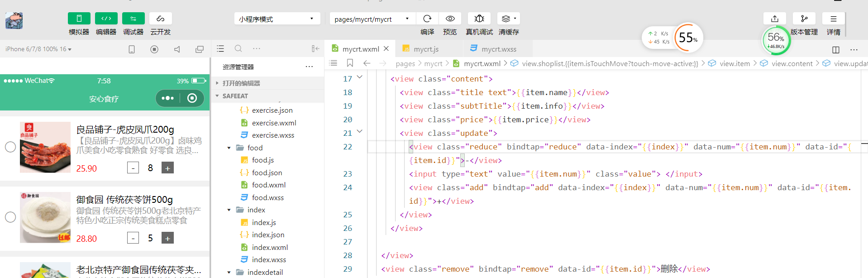This screenshot has height=278, width=868.
Task: Select the 良品铺子-虎皮凤爪200g radio button
Action: [10, 147]
